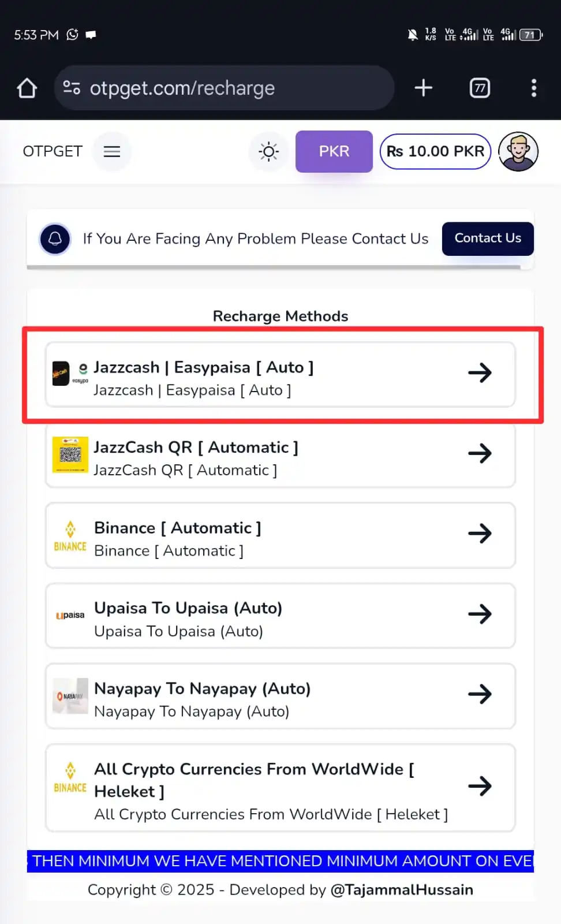Screen dimensions: 561x924
Task: Click the @TajammalHussain developer link
Action: (402, 889)
